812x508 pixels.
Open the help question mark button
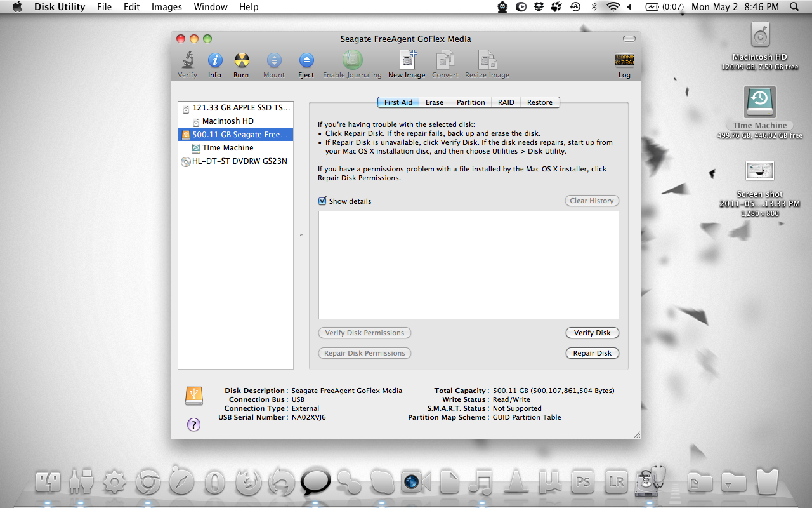(x=194, y=425)
